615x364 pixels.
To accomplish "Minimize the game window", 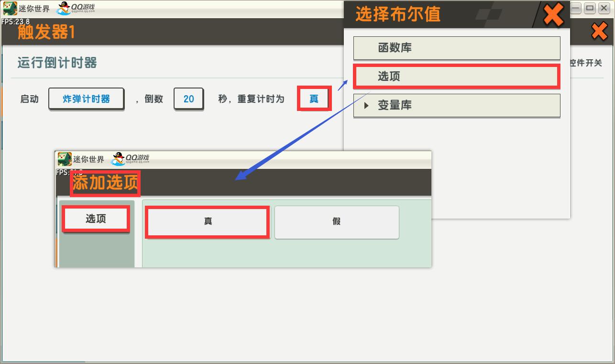I will (x=576, y=8).
